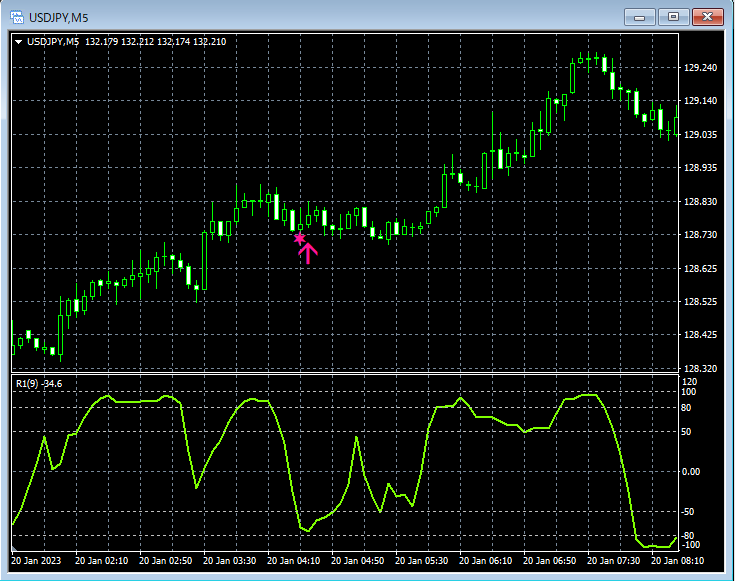
Task: Click price level 128.730 on the scale
Action: (700, 234)
